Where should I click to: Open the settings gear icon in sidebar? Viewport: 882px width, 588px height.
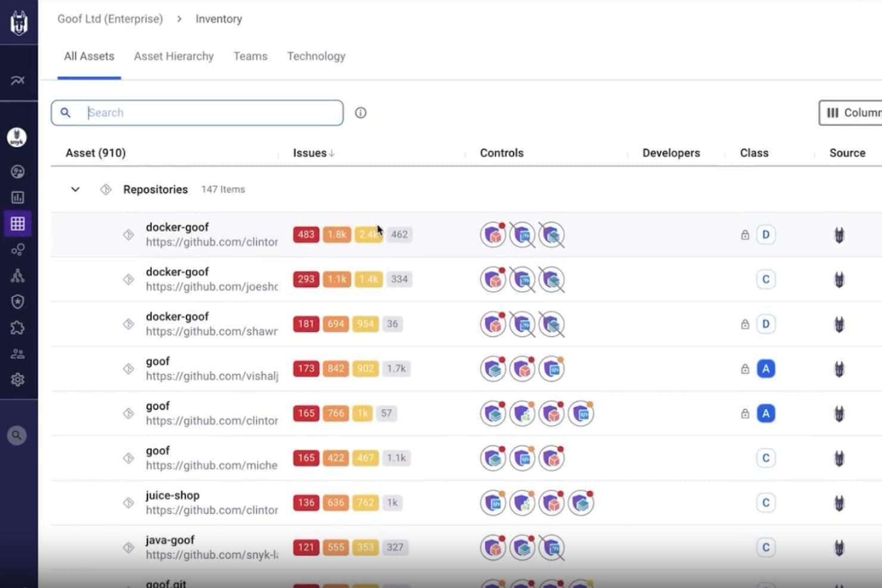18,379
